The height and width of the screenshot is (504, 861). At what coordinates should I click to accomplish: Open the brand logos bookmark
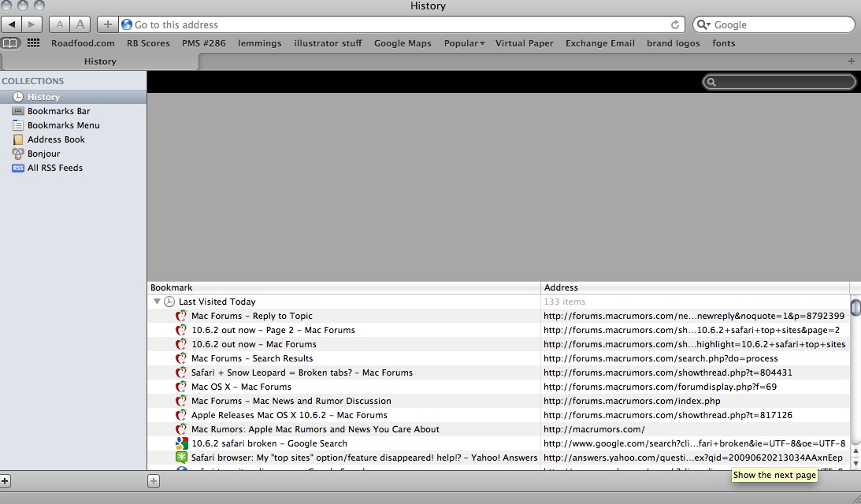click(x=674, y=43)
